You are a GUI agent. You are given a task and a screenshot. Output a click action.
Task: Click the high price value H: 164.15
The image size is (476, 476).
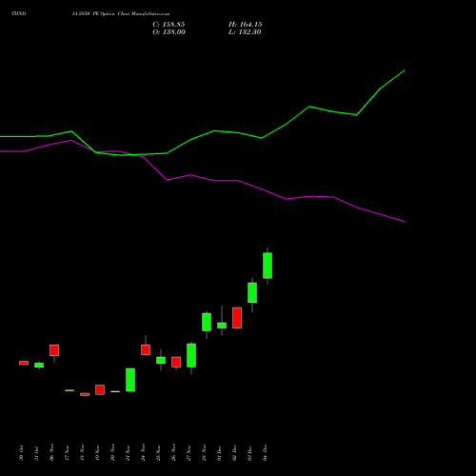coord(246,25)
